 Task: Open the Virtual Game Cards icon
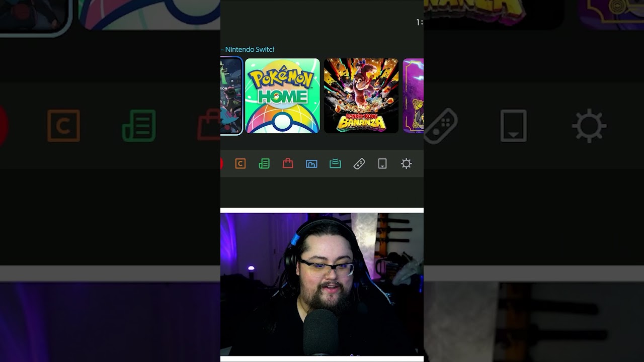tap(382, 163)
